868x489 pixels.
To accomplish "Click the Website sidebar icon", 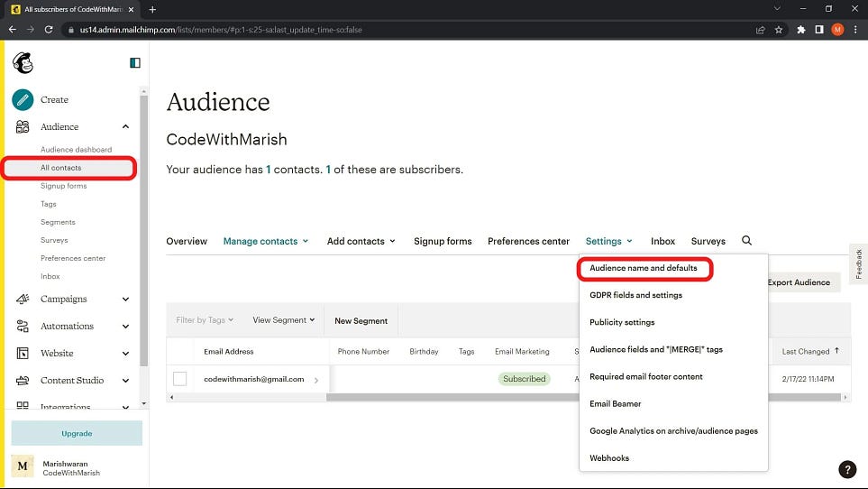I will [23, 354].
